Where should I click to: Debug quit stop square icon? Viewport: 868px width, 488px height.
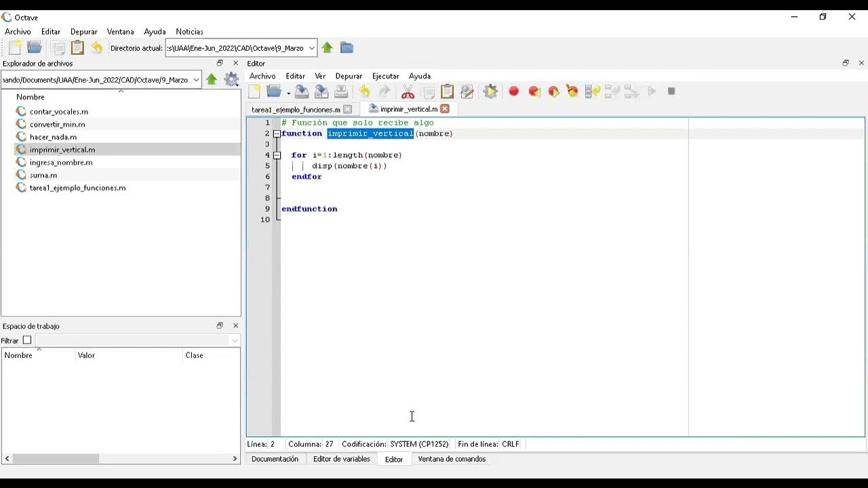click(671, 91)
